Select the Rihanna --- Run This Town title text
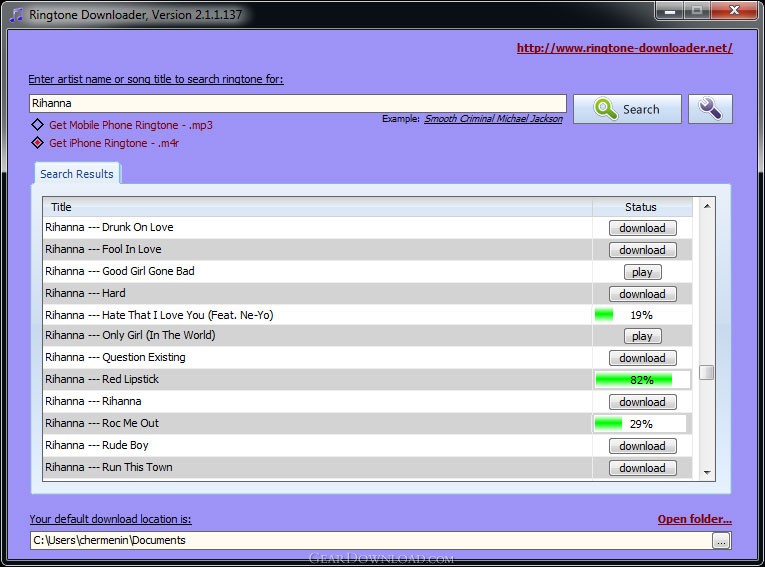 (x=109, y=467)
